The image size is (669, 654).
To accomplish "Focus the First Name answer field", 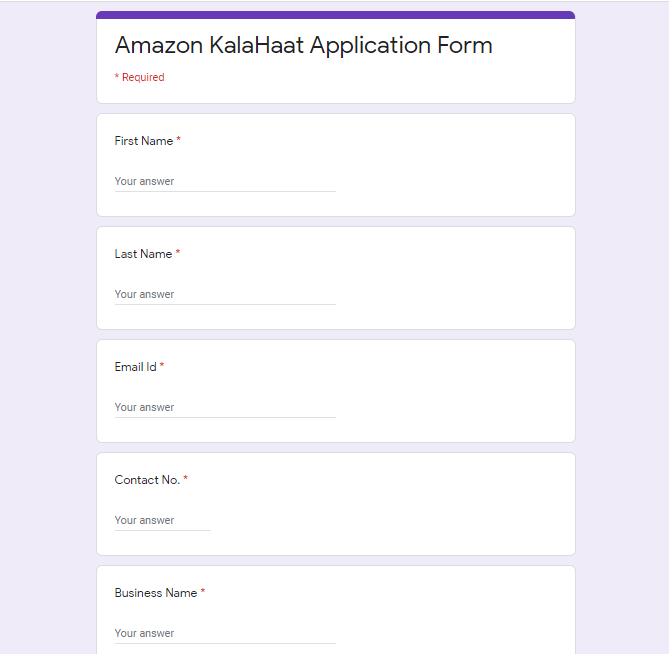I will (225, 181).
